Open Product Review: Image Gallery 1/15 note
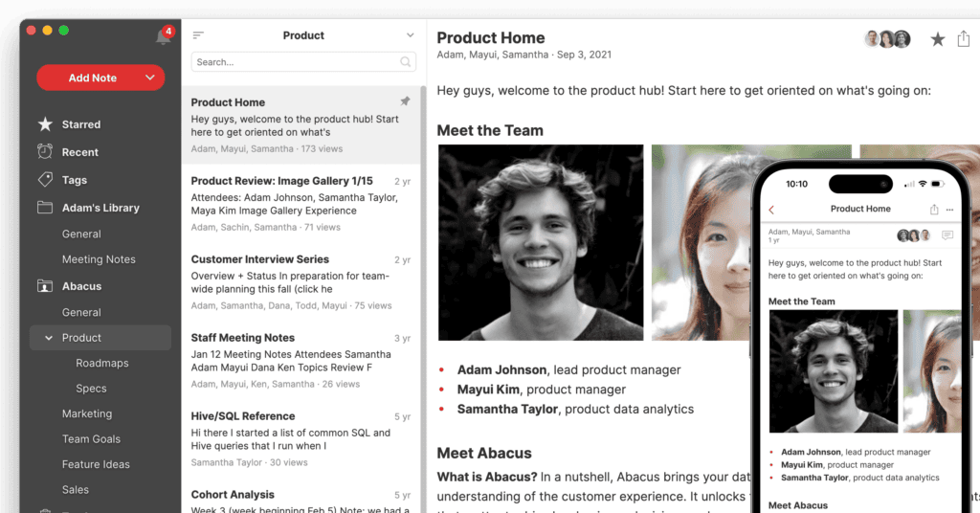Viewport: 980px width, 513px height. click(301, 204)
